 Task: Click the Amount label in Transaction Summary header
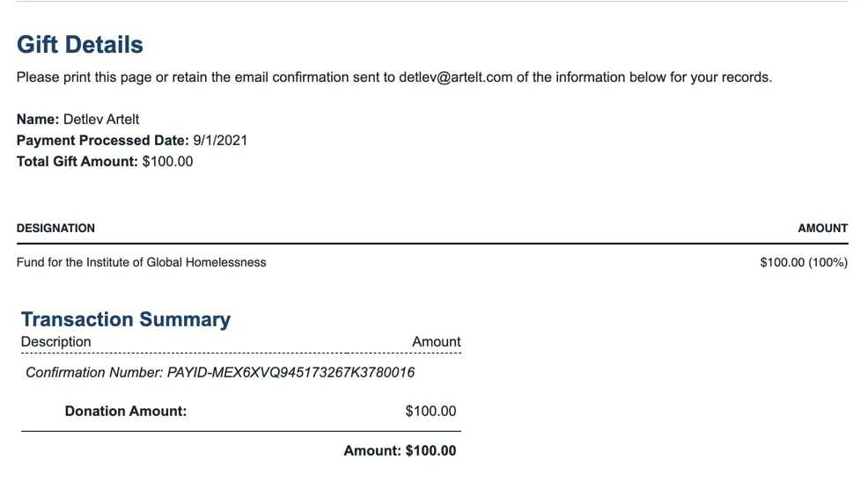[x=436, y=342]
